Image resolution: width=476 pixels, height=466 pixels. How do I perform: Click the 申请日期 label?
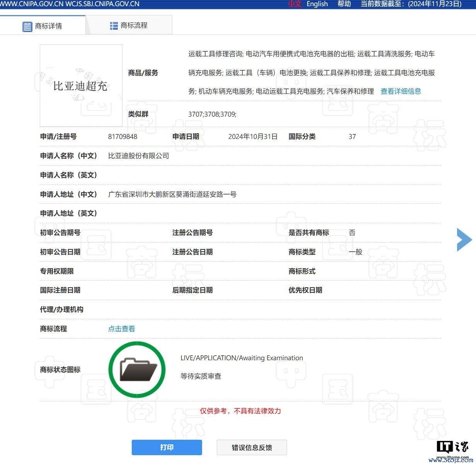click(185, 137)
